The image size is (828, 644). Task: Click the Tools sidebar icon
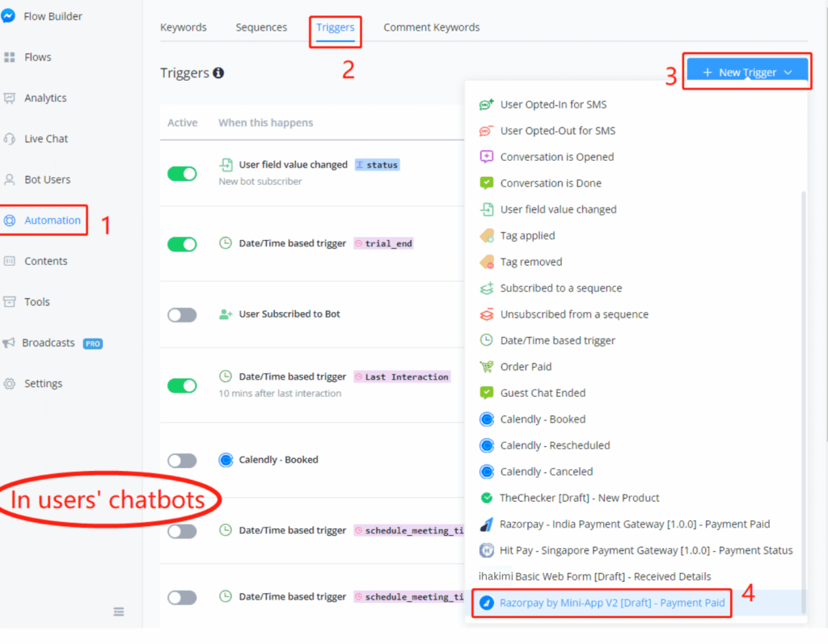tap(10, 302)
